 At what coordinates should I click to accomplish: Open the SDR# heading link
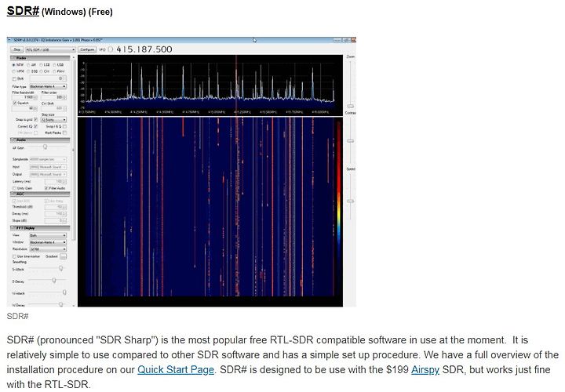pyautogui.click(x=23, y=11)
